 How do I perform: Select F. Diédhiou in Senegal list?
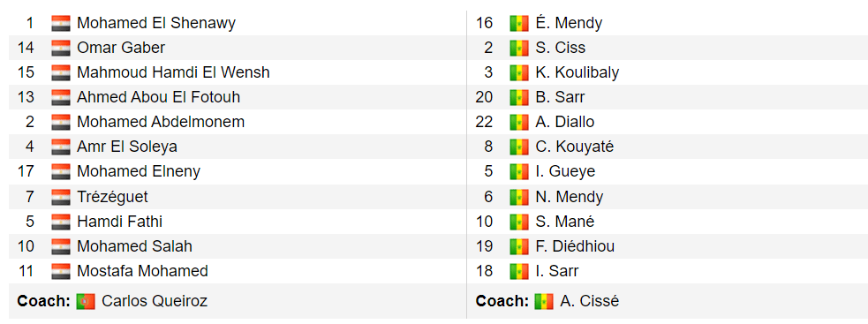575,246
